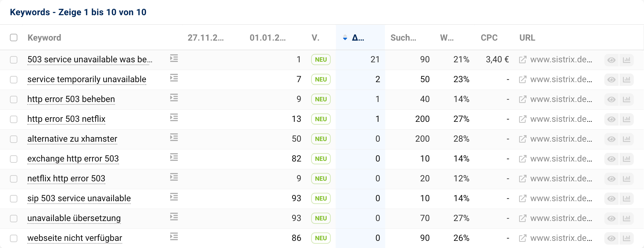The width and height of the screenshot is (644, 248).
Task: Expand list icon for 'sip 503 service unavailable'
Action: (174, 197)
